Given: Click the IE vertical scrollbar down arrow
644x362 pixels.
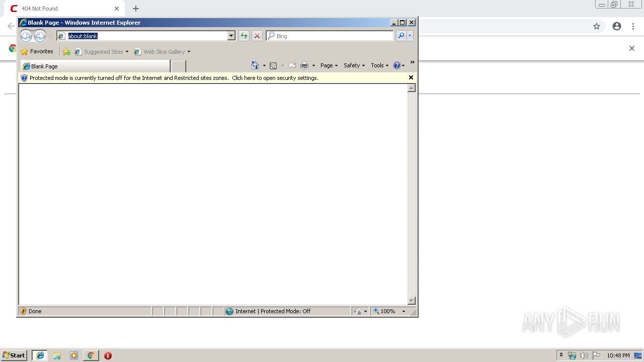Looking at the screenshot, I should (x=412, y=301).
